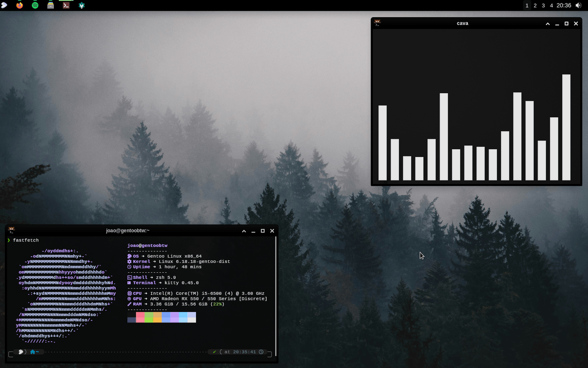Switch to workspace 4
This screenshot has height=368, width=588.
[x=550, y=5]
